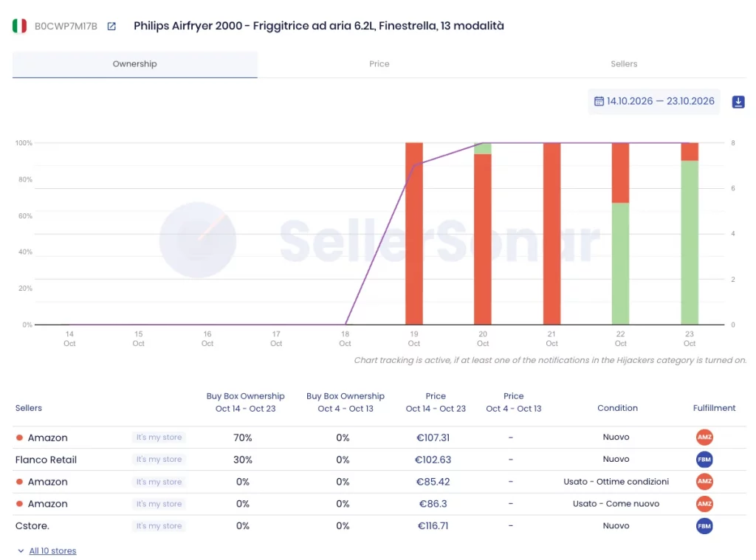Click the download chart data icon
756x560 pixels.
(x=738, y=102)
